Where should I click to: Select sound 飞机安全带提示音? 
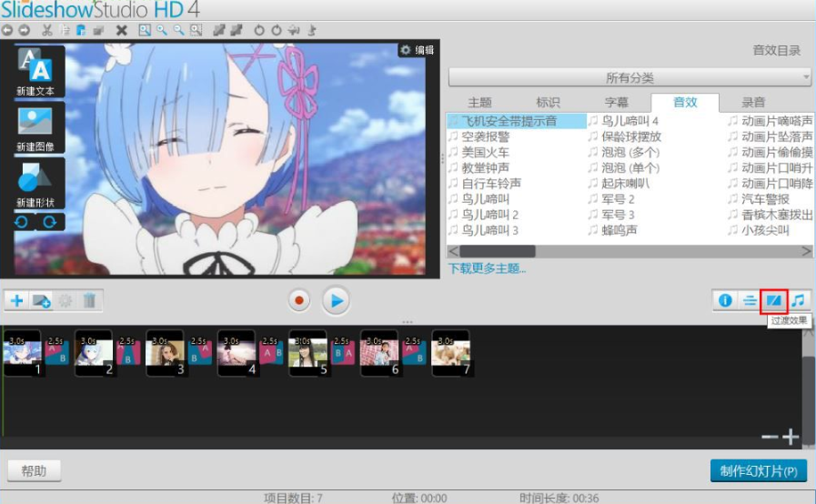516,121
